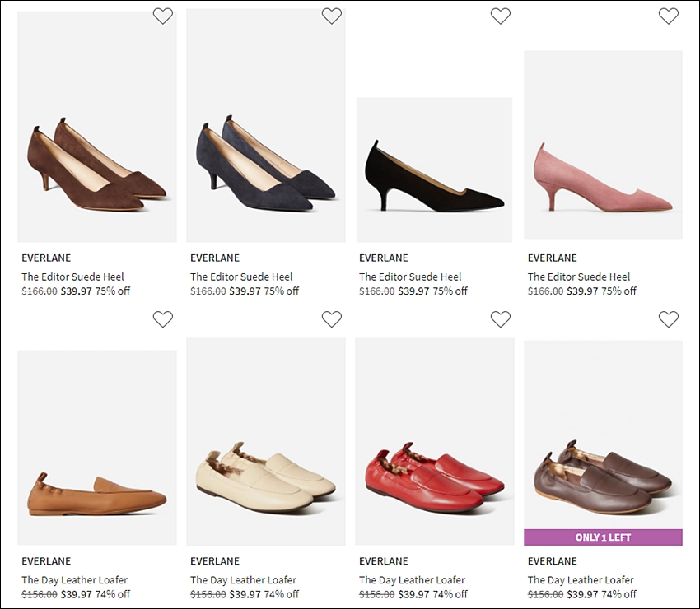
Task: Click the EVERLANE brand name under black heel
Action: 384,258
